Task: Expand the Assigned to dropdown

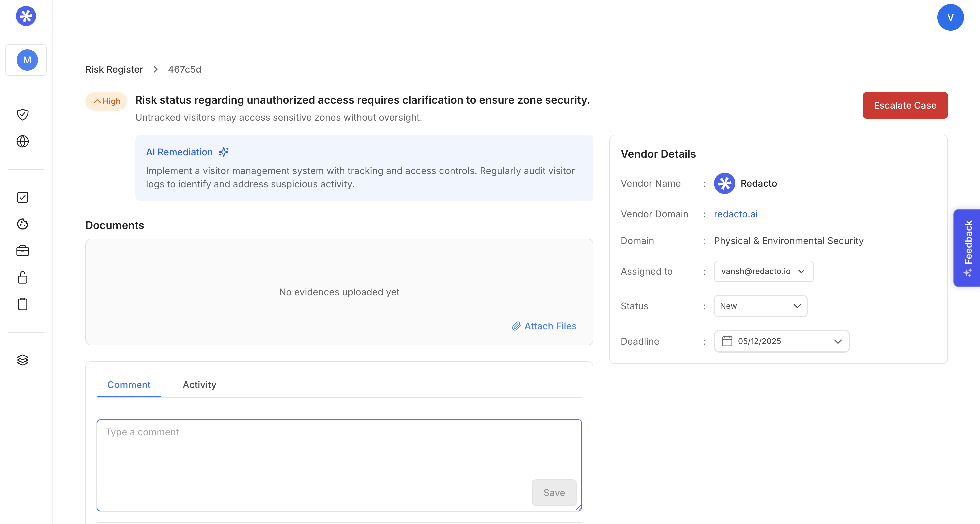Action: coord(763,271)
